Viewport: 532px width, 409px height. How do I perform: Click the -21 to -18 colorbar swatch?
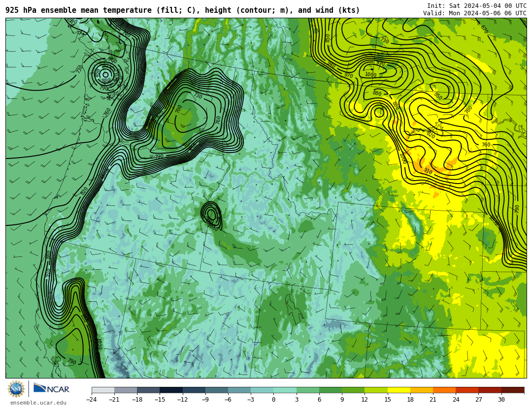click(x=126, y=390)
